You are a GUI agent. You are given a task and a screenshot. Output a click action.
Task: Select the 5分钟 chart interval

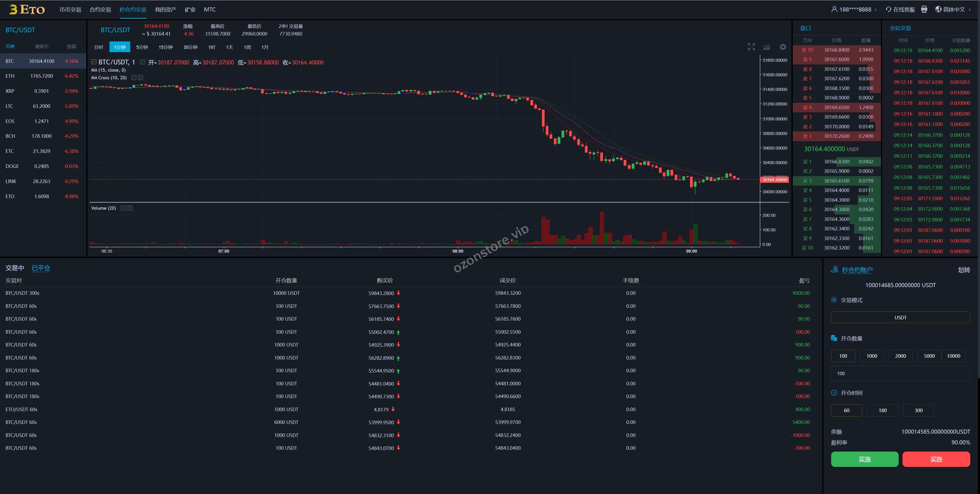(x=142, y=47)
